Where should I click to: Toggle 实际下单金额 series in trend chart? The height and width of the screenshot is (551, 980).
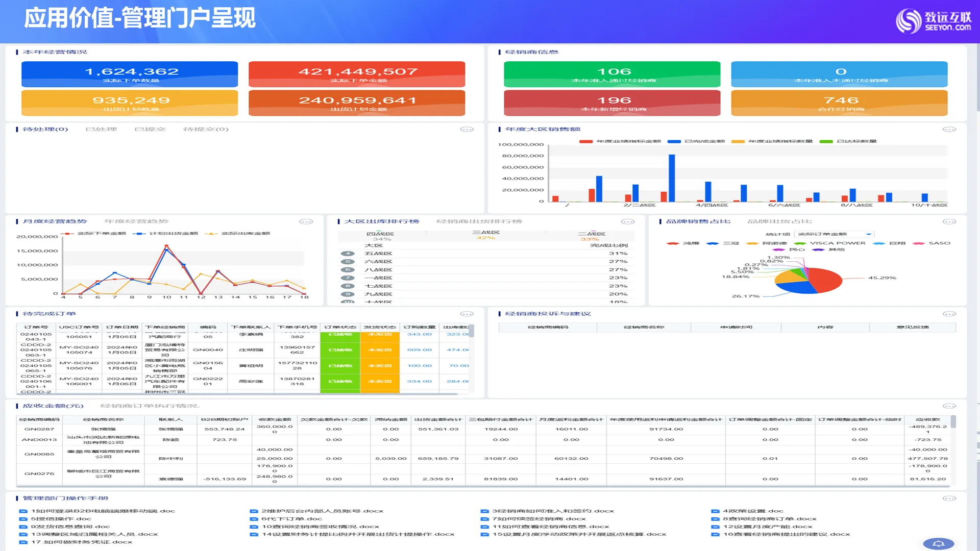coord(93,234)
